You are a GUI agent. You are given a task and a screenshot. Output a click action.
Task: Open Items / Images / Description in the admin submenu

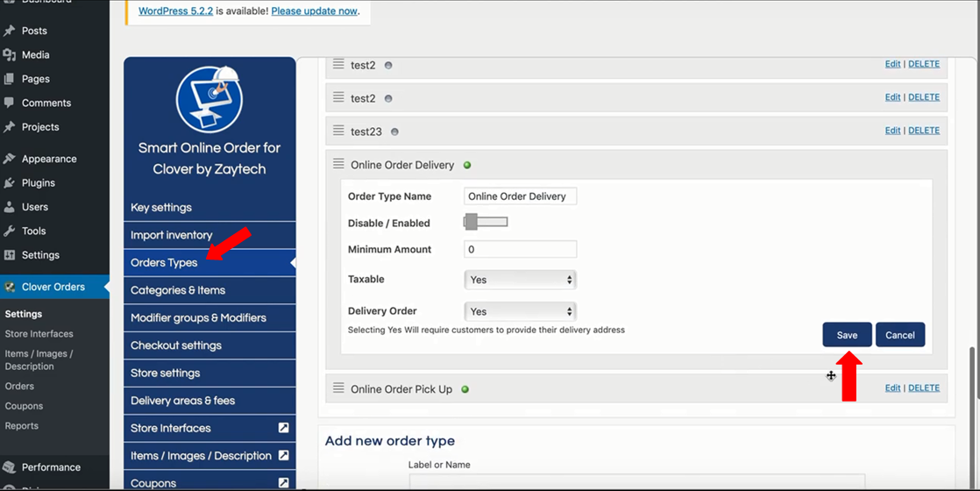(39, 359)
